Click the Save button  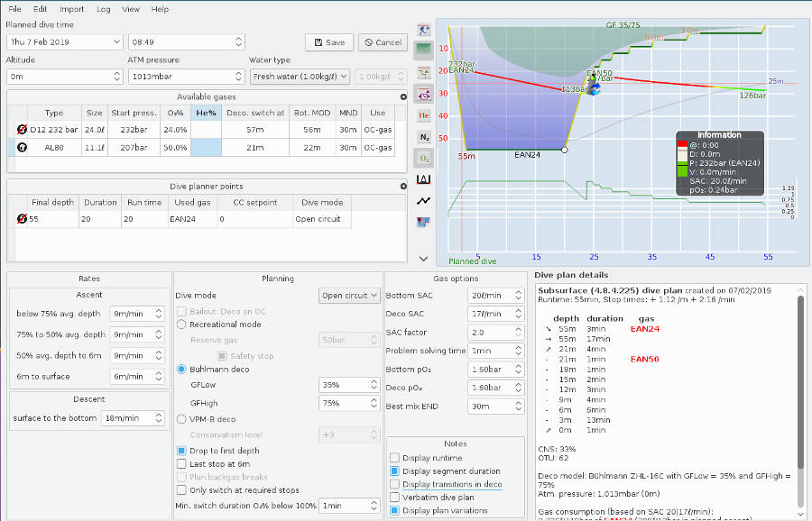[328, 42]
